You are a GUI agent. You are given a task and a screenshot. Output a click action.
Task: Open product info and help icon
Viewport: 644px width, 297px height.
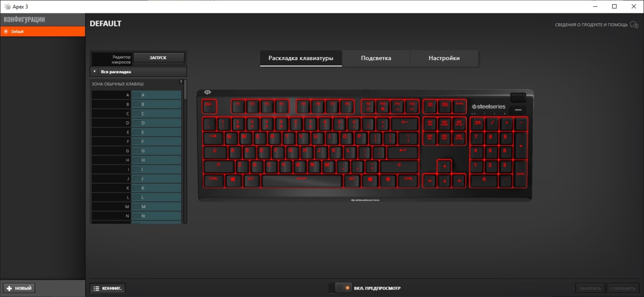pos(634,25)
